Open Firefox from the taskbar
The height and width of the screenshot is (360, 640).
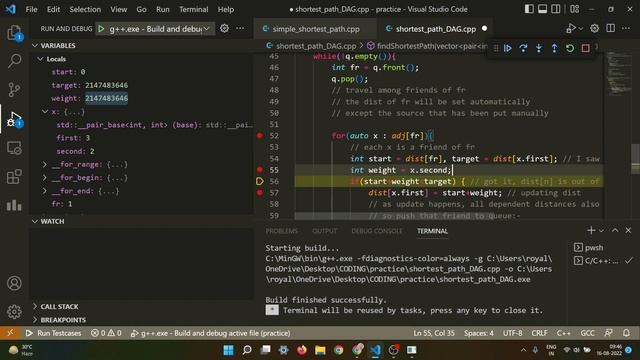pos(302,350)
